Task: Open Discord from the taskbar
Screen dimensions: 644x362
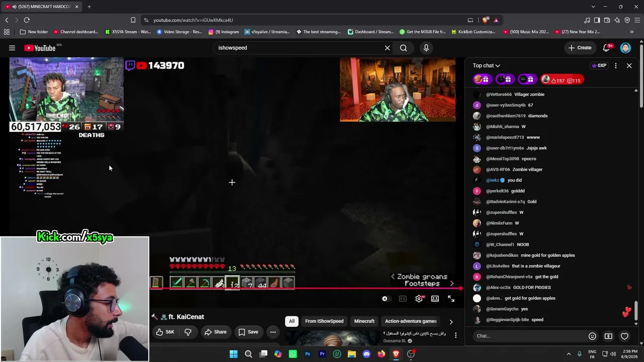Action: [366, 354]
